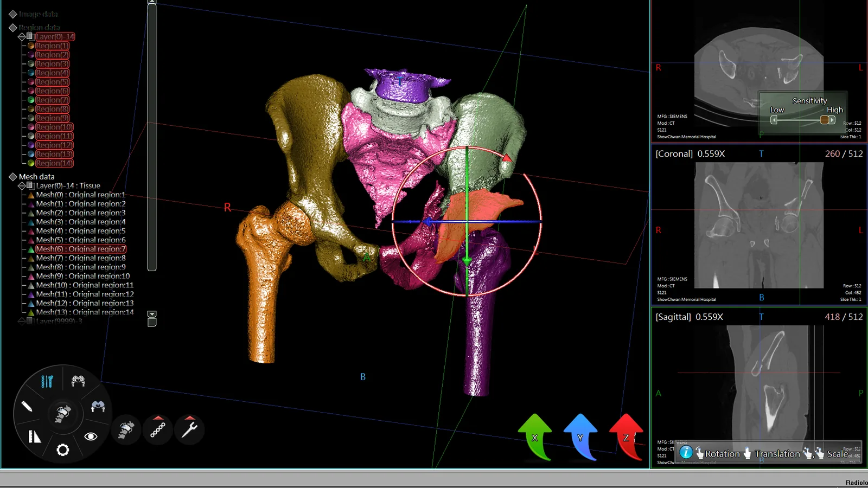Click the Mesh data heading text
Screen dimensions: 868x488
36,177
